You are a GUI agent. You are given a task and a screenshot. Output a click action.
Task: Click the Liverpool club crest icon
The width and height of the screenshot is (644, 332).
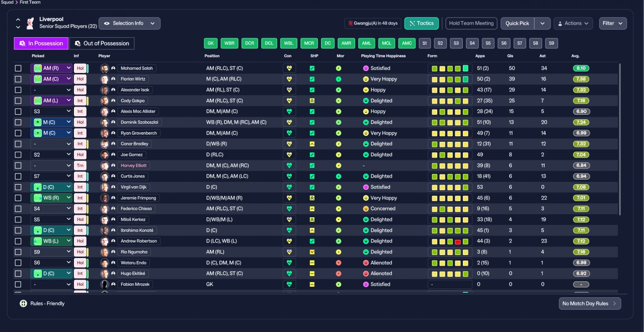(x=31, y=23)
